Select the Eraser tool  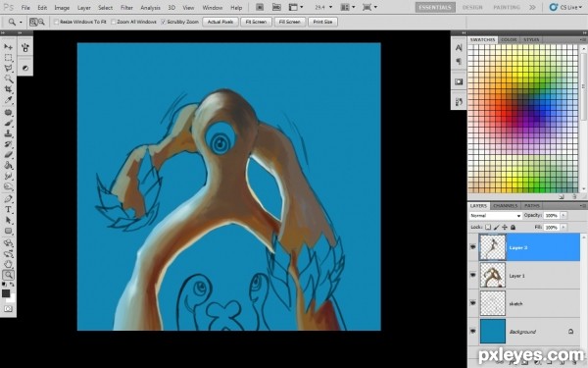pos(8,155)
